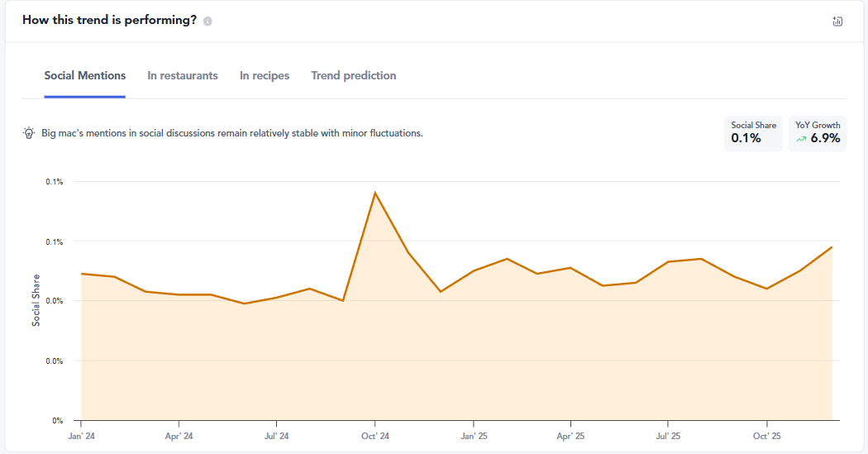Click the Jan' 25 x-axis label
This screenshot has width=868, height=454.
pos(474,436)
